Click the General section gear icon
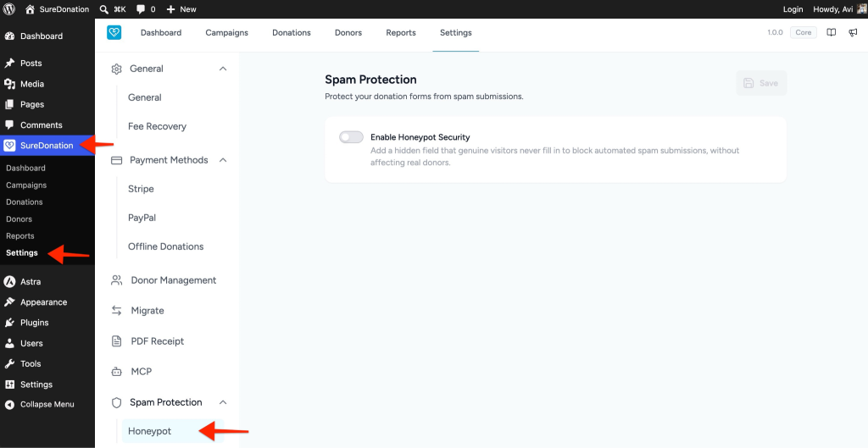This screenshot has height=448, width=868. [x=116, y=69]
